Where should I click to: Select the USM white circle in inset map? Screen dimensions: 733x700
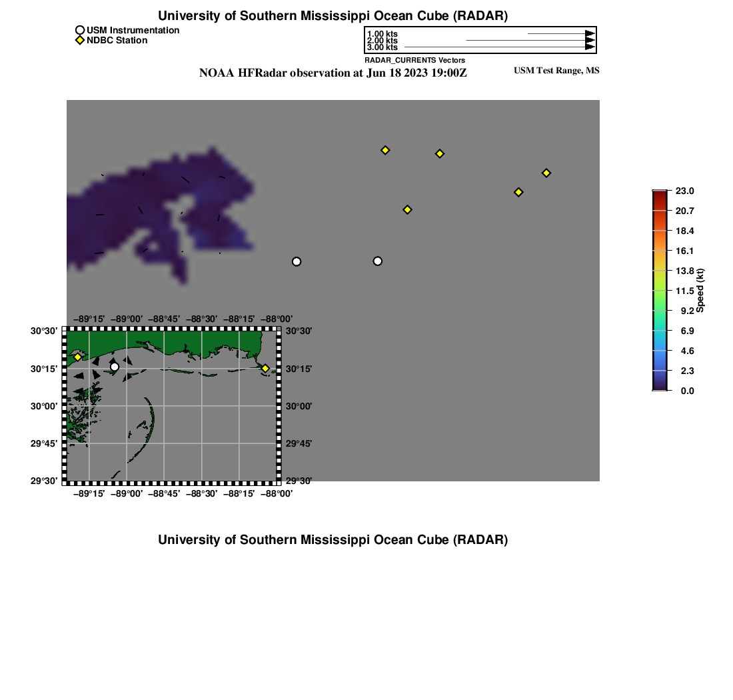(x=115, y=367)
